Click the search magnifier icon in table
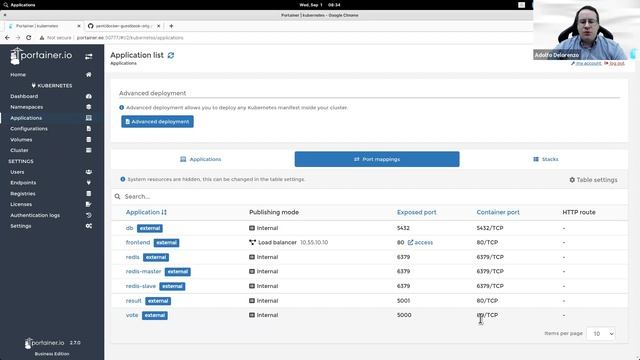Screen dimensions: 640x360 pos(118,197)
